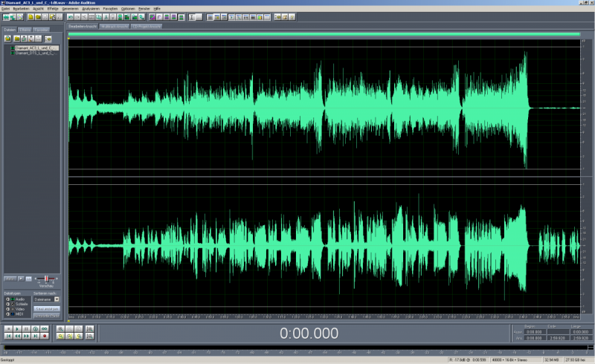Select the Diamant_DTS file in the list

[x=34, y=53]
